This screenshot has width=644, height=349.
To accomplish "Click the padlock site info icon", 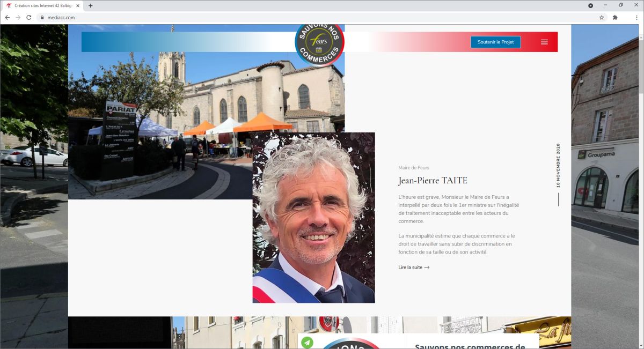I will point(42,17).
